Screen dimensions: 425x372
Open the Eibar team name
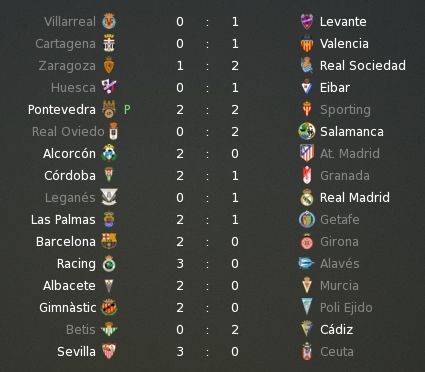point(335,88)
